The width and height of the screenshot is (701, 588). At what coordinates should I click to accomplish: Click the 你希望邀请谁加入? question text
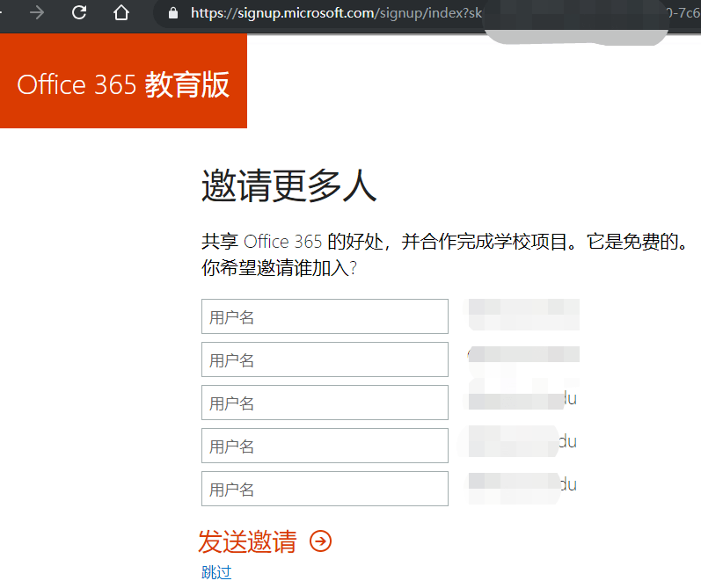pyautogui.click(x=279, y=268)
